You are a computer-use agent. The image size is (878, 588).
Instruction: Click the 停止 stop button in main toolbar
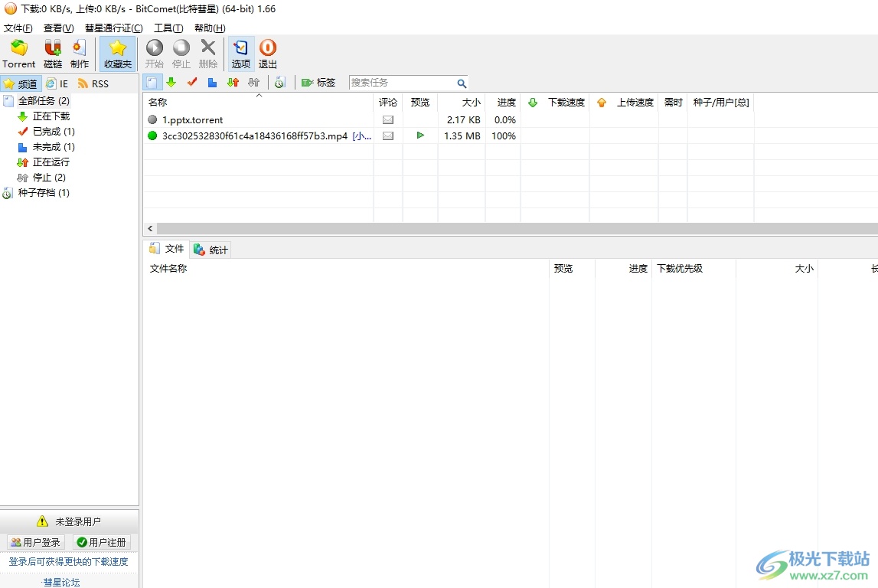181,54
